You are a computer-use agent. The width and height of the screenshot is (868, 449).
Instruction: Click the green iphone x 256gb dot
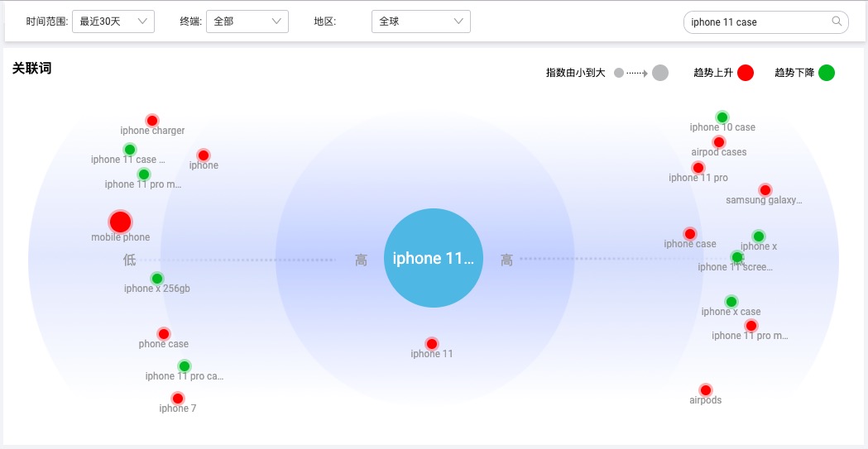pyautogui.click(x=157, y=278)
